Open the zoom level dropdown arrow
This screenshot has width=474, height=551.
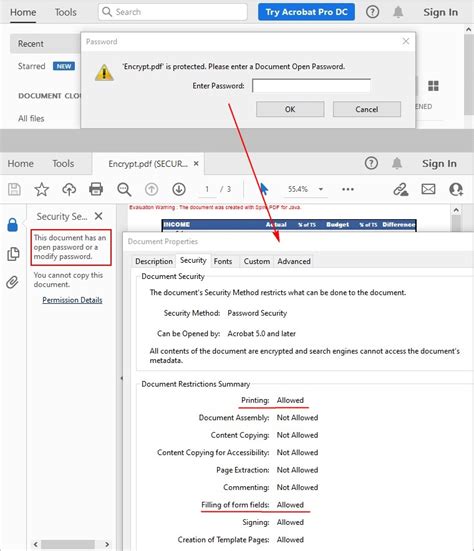coord(321,189)
